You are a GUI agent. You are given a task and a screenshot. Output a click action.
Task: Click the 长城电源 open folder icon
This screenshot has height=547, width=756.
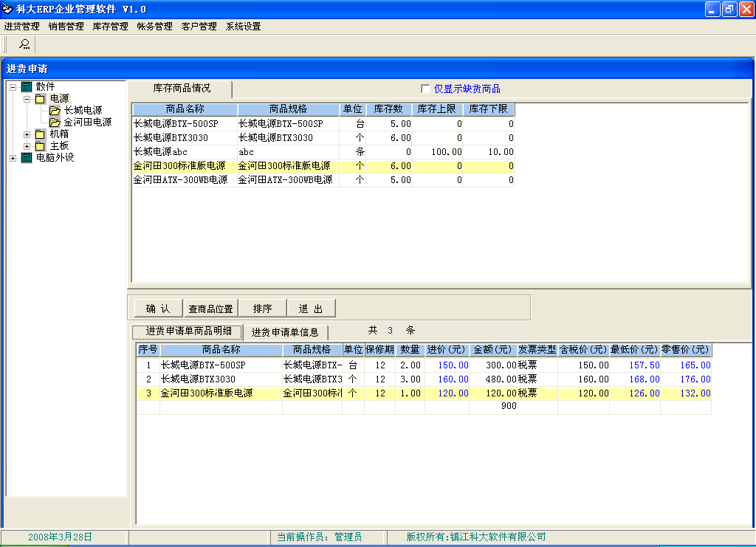55,111
